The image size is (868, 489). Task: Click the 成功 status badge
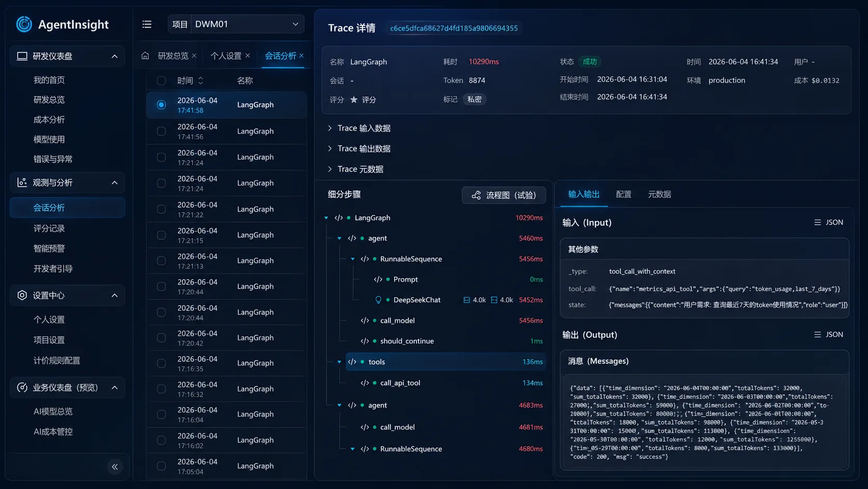click(x=590, y=61)
